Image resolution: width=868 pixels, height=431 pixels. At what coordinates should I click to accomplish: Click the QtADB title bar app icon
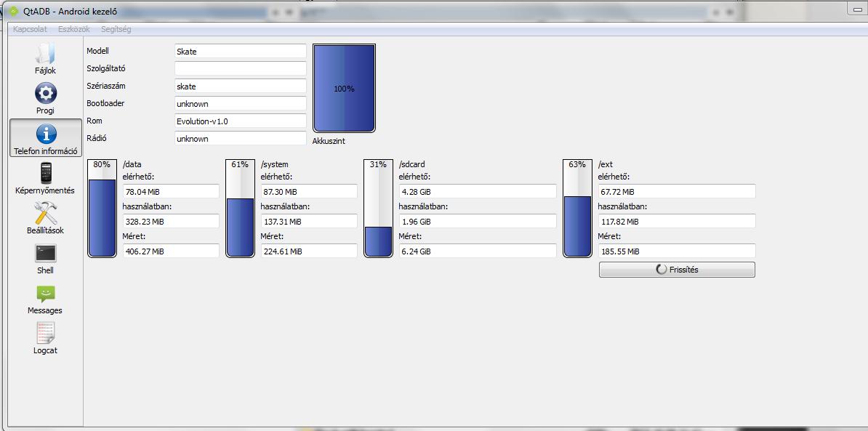tap(15, 10)
